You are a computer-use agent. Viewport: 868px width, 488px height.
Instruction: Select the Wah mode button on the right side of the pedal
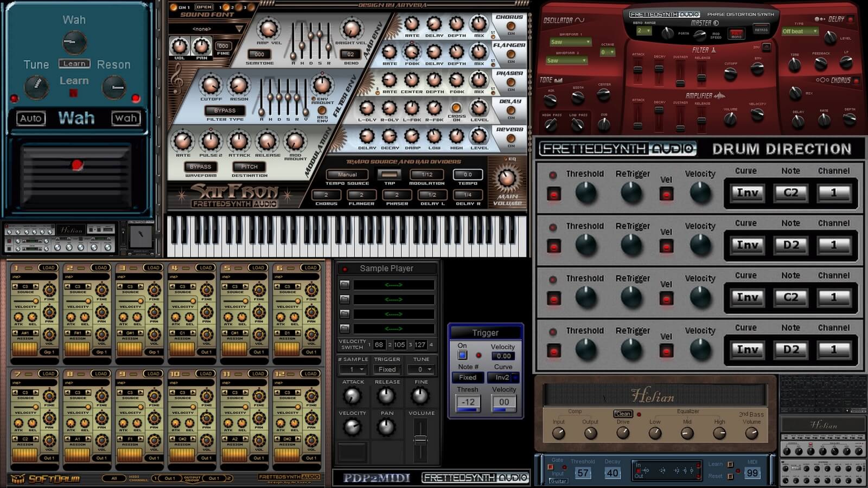click(x=126, y=118)
